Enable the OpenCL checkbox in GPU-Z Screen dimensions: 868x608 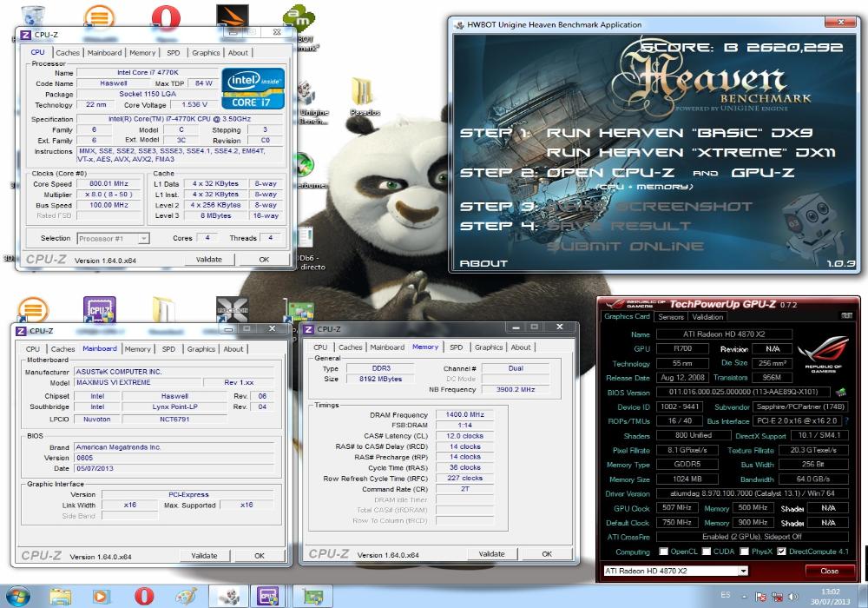coord(663,552)
